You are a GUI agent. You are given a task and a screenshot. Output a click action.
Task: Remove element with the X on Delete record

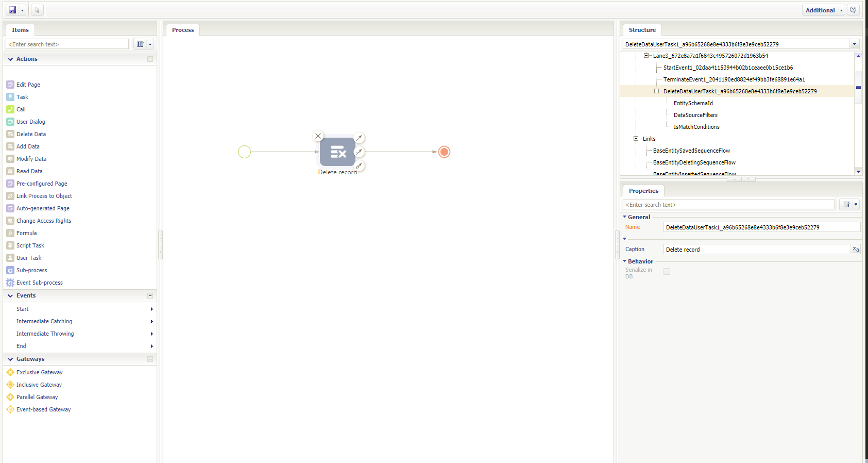tap(318, 136)
